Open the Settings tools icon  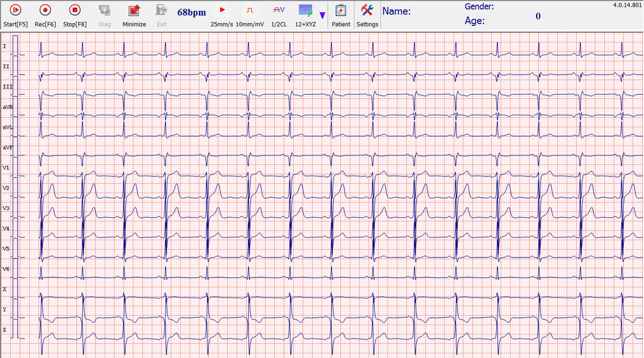pos(367,15)
